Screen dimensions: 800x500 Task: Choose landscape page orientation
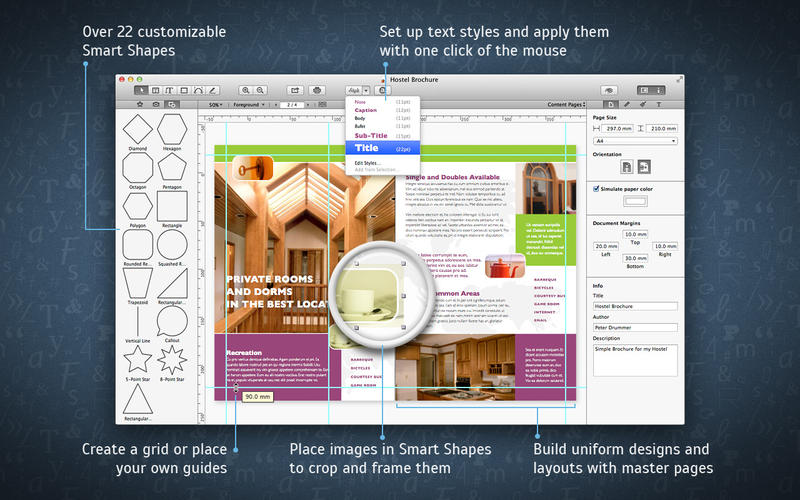(645, 166)
